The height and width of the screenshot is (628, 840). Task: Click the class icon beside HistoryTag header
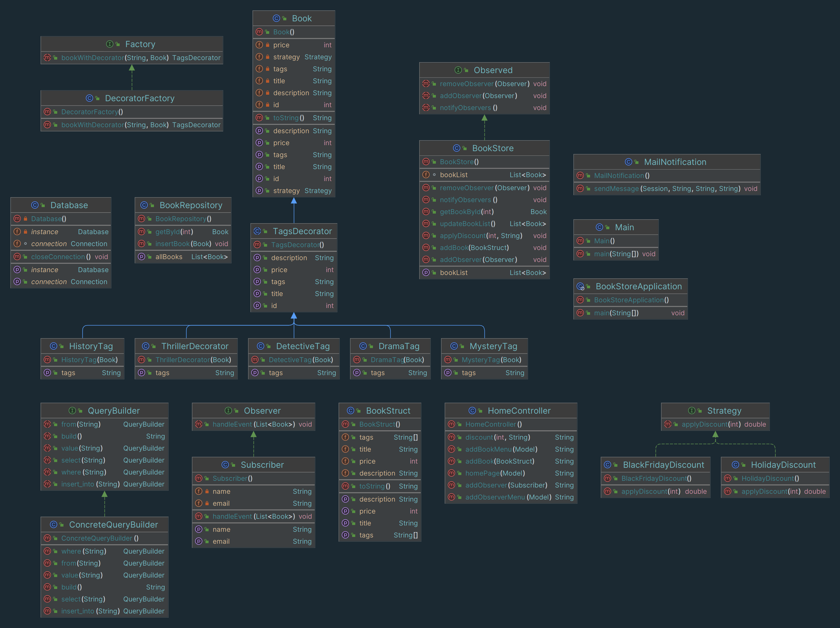click(x=54, y=346)
